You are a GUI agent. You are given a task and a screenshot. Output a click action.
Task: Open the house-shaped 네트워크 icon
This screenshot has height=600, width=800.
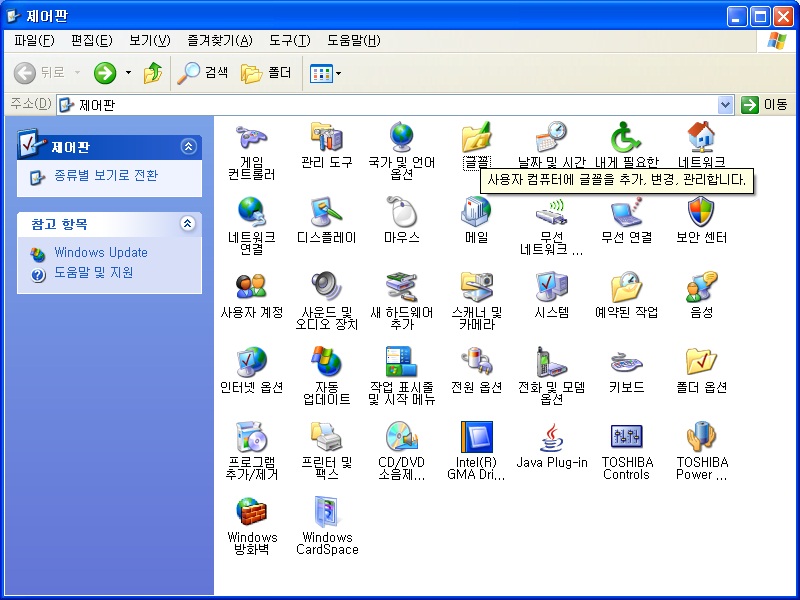702,137
